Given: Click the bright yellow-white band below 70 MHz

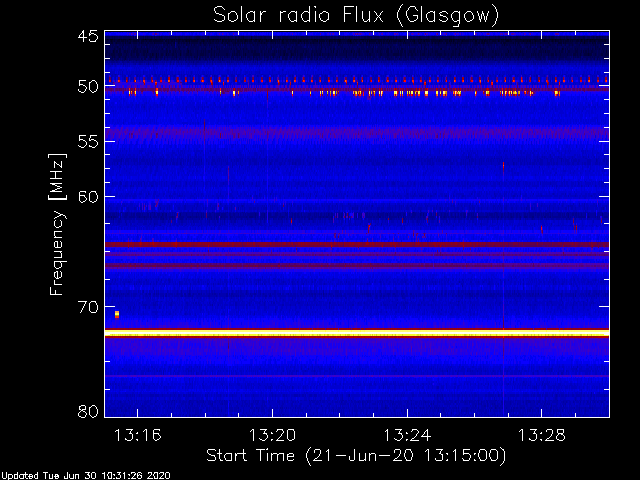Looking at the screenshot, I should [x=357, y=333].
